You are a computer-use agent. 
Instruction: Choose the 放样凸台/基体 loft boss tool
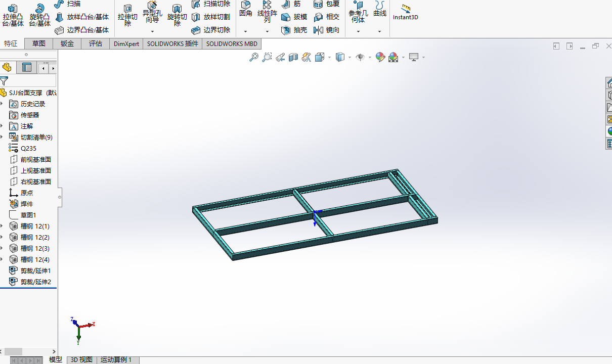(x=81, y=17)
